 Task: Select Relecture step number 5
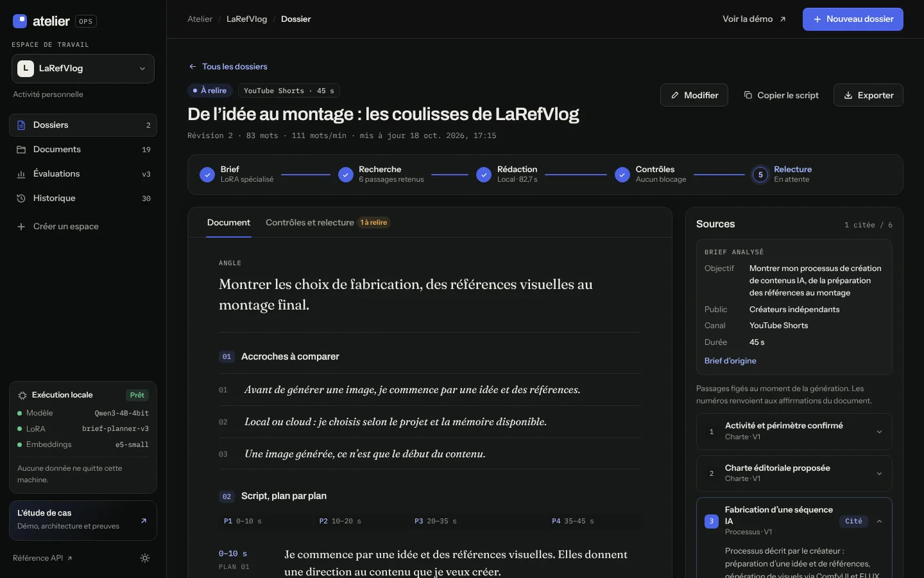point(760,175)
